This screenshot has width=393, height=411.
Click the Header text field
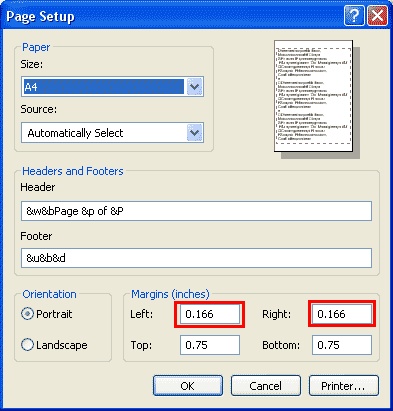tap(196, 211)
